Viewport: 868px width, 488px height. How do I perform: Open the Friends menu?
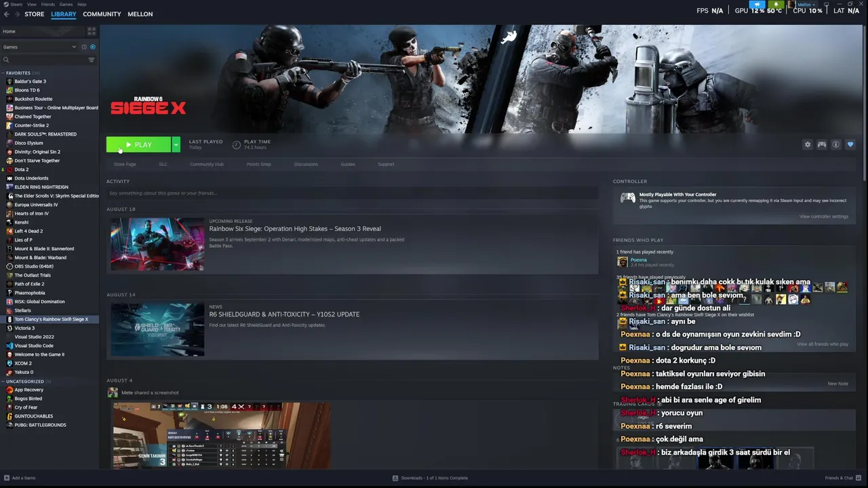tap(48, 4)
